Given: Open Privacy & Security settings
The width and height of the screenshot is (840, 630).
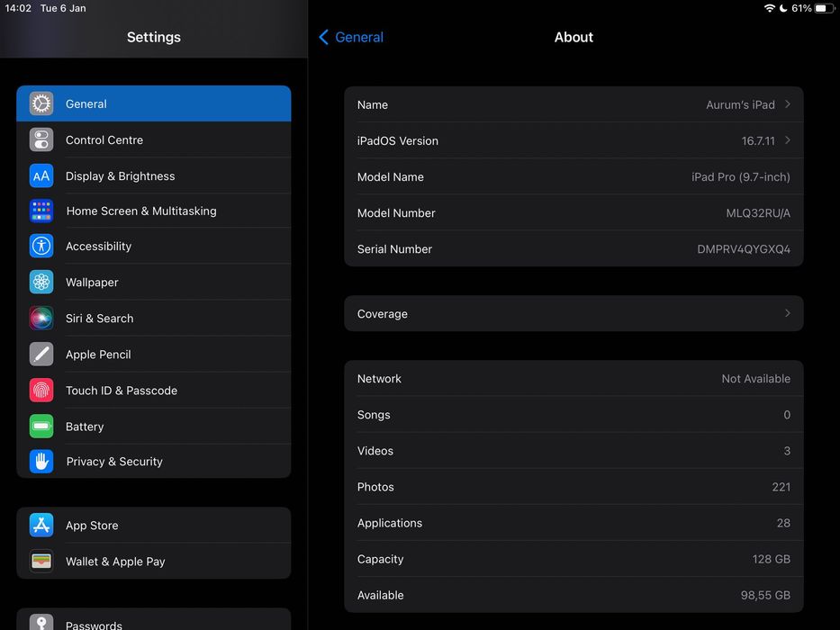Looking at the screenshot, I should (154, 461).
